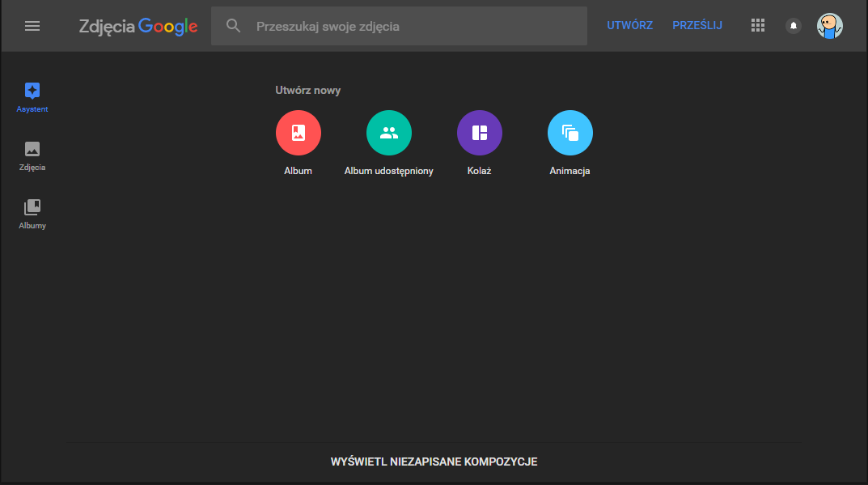Click the magnifying glass search icon
The image size is (868, 485).
(234, 26)
